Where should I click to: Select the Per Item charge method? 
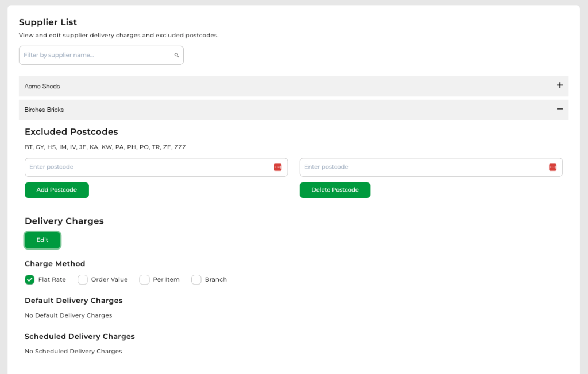click(144, 279)
